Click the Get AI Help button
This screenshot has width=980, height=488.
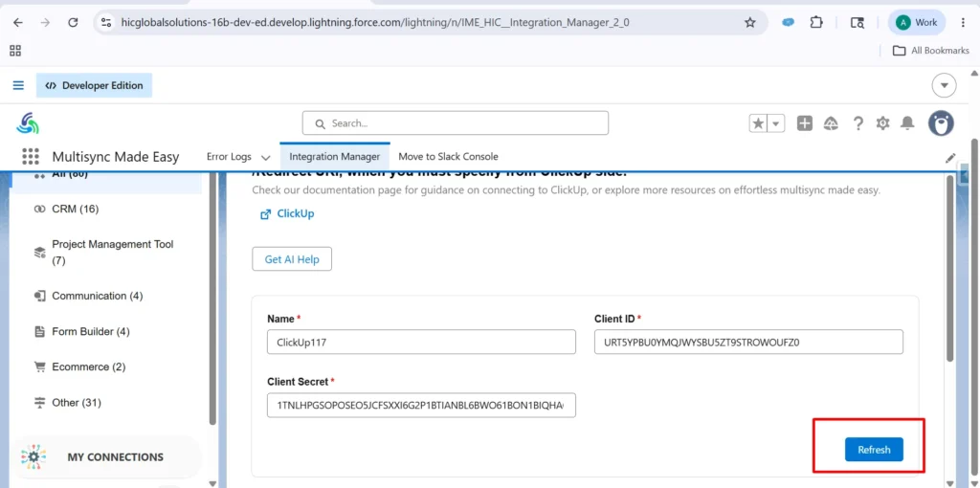tap(292, 259)
